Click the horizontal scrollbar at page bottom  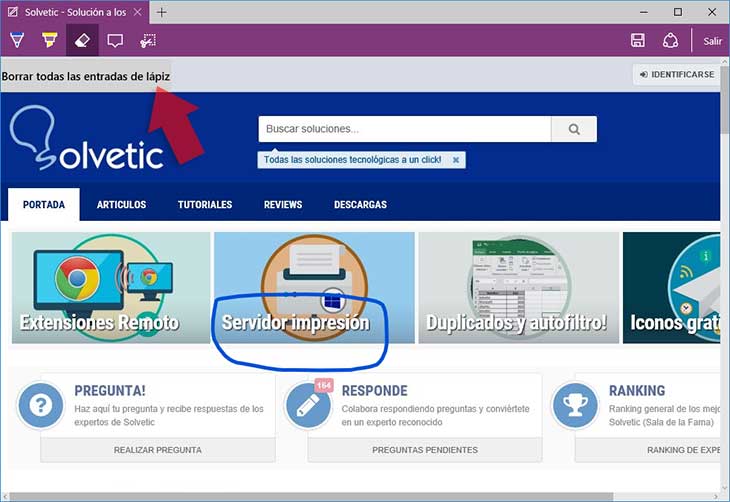[x=311, y=497]
